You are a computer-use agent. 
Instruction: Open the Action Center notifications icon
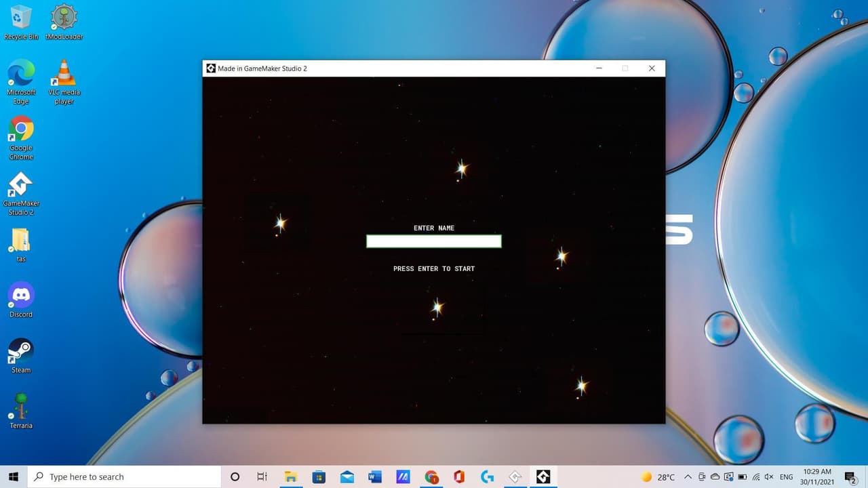[x=850, y=477]
